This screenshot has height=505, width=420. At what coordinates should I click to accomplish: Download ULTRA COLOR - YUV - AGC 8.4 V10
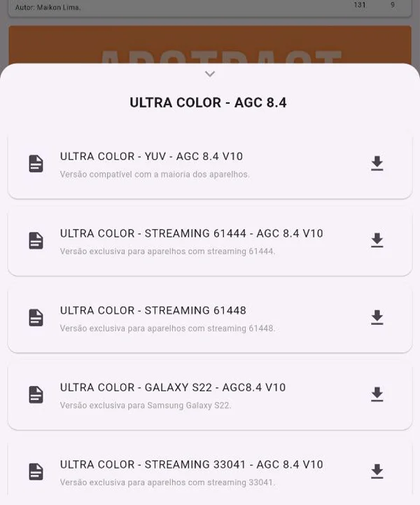click(x=377, y=164)
